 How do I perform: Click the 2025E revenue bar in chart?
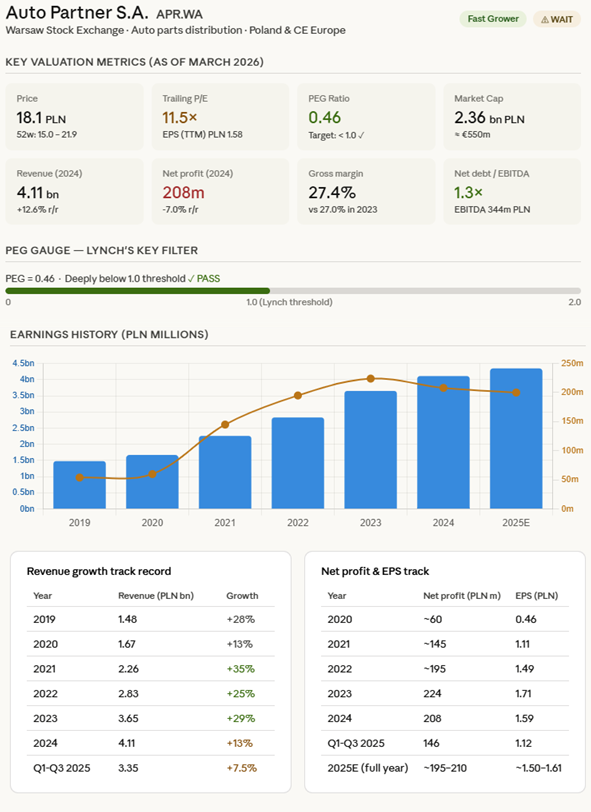(516, 439)
